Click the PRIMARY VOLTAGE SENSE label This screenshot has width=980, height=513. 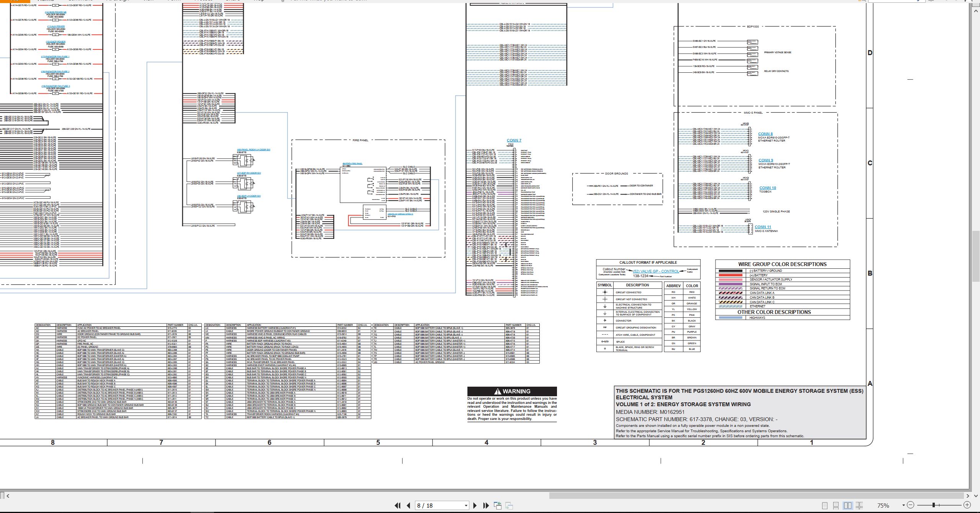tap(777, 52)
